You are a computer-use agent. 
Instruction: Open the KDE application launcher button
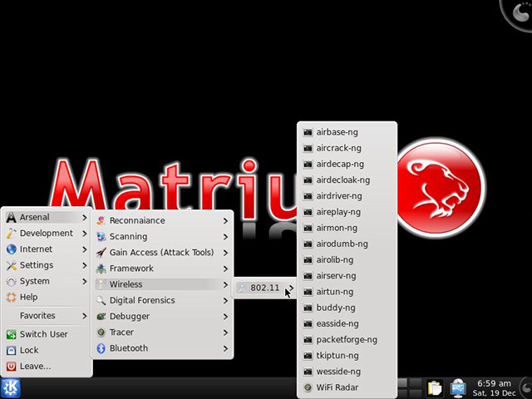[11, 388]
